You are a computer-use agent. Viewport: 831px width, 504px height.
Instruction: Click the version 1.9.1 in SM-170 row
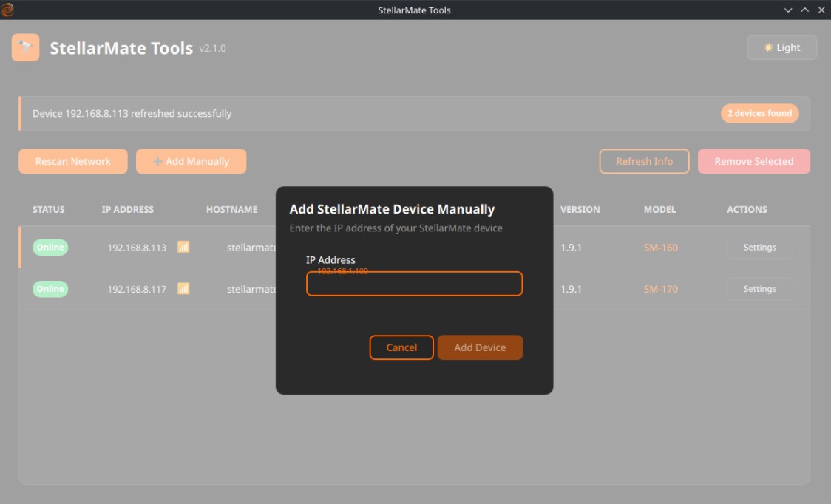(571, 290)
